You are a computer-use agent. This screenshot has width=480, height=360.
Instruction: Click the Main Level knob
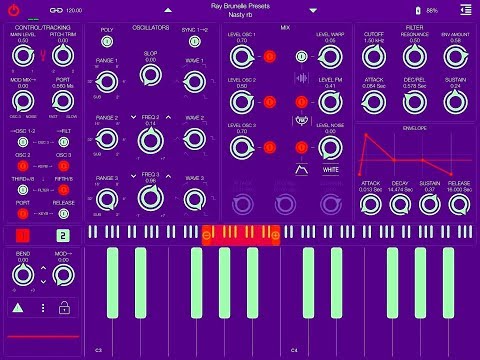23,56
